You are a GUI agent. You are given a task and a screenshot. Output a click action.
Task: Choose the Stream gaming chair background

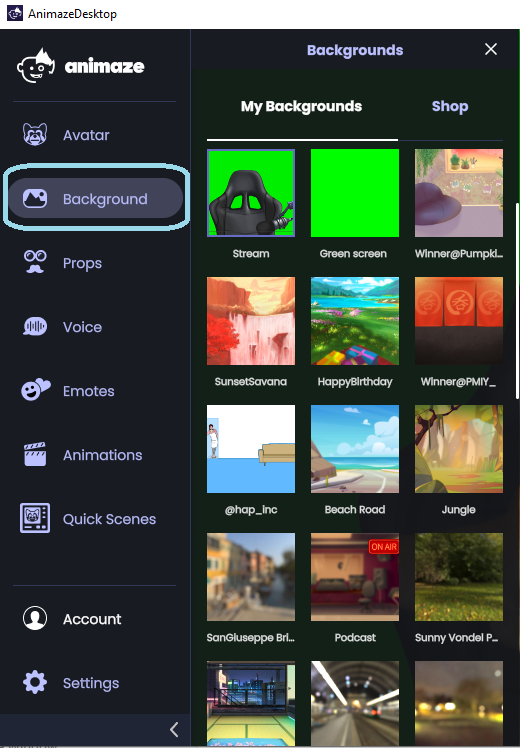(251, 193)
